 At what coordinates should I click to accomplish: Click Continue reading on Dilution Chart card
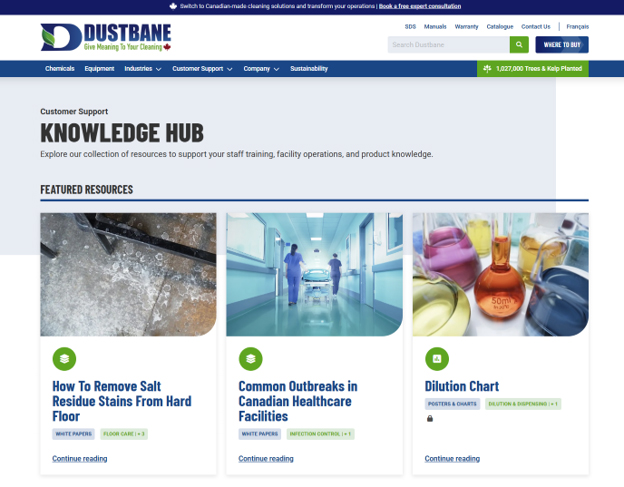[452, 458]
